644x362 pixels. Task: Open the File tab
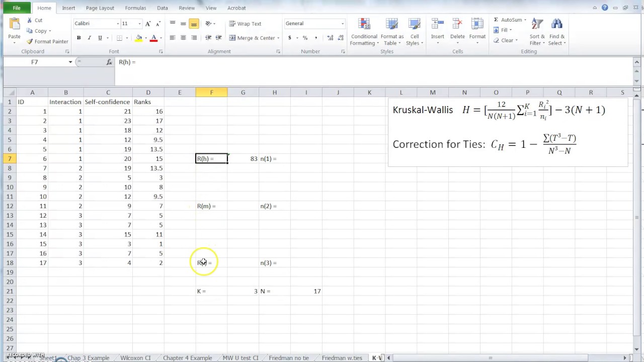[17, 8]
